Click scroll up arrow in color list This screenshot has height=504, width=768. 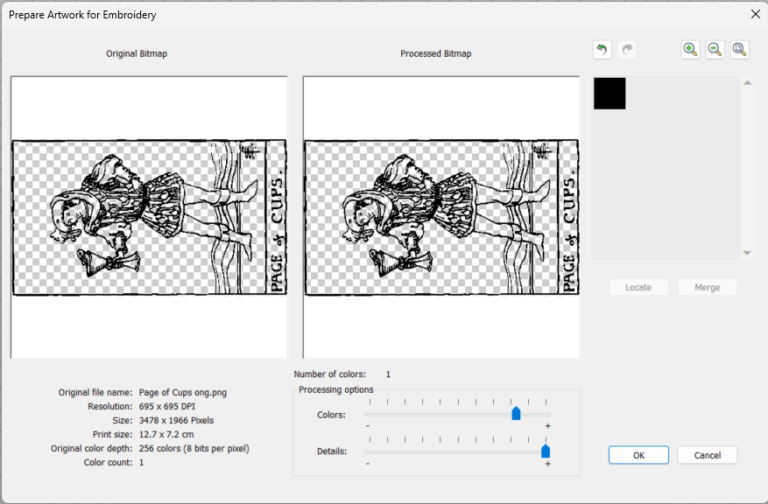point(747,83)
